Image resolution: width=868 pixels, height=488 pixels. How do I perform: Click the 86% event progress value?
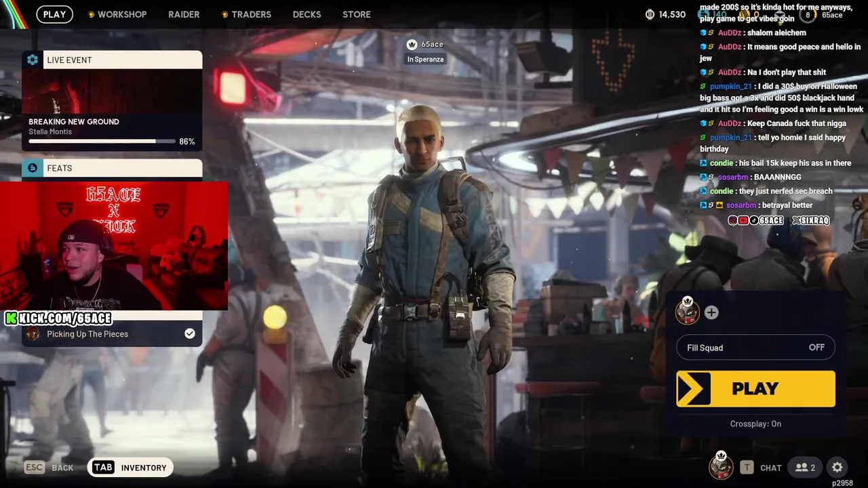[x=186, y=142]
